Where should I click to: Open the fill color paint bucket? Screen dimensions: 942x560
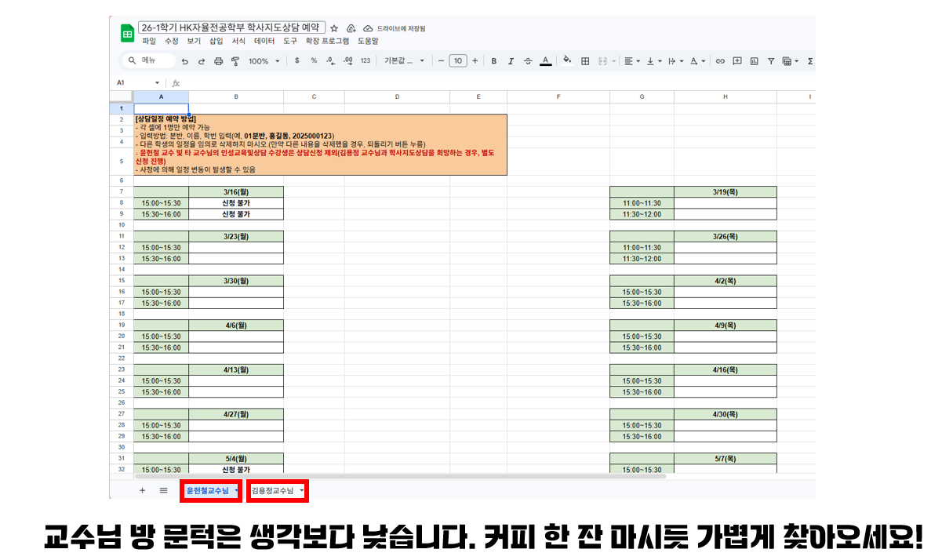pyautogui.click(x=567, y=61)
